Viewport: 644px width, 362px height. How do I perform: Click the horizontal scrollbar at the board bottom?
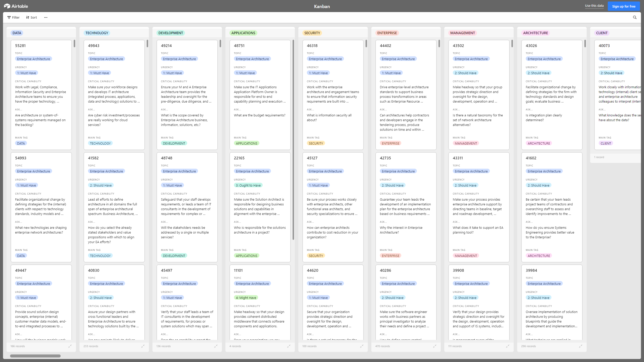[x=35, y=356]
